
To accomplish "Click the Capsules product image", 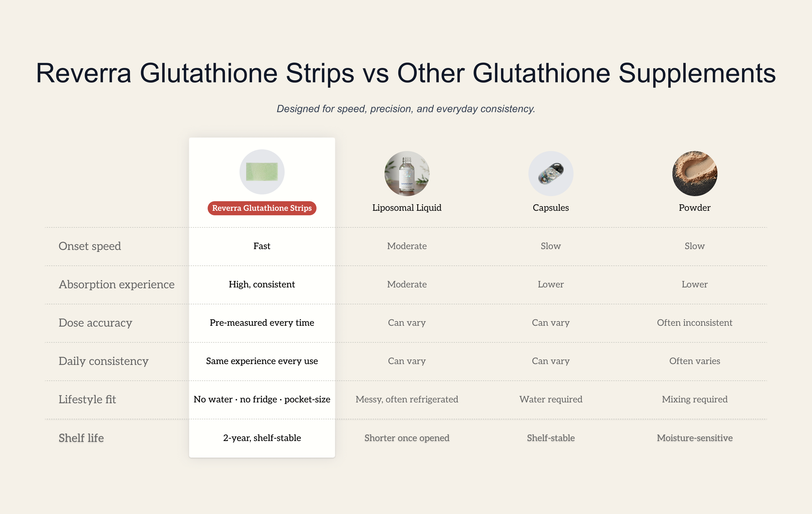I will [x=551, y=173].
